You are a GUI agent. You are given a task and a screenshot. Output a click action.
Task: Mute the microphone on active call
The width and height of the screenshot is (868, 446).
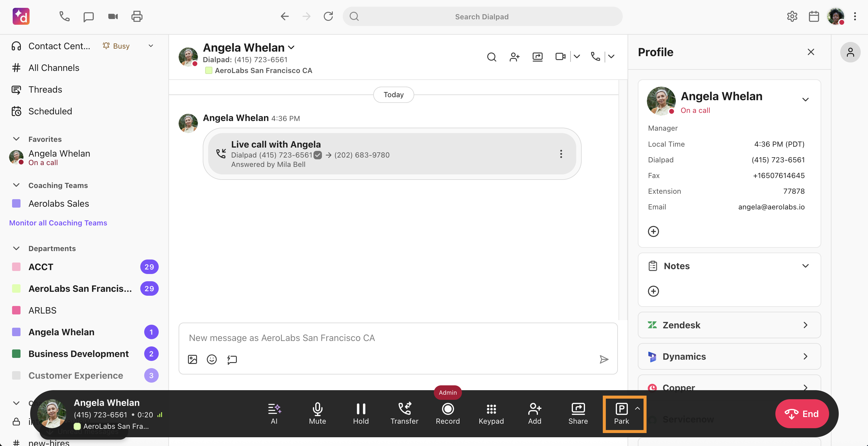pos(317,414)
